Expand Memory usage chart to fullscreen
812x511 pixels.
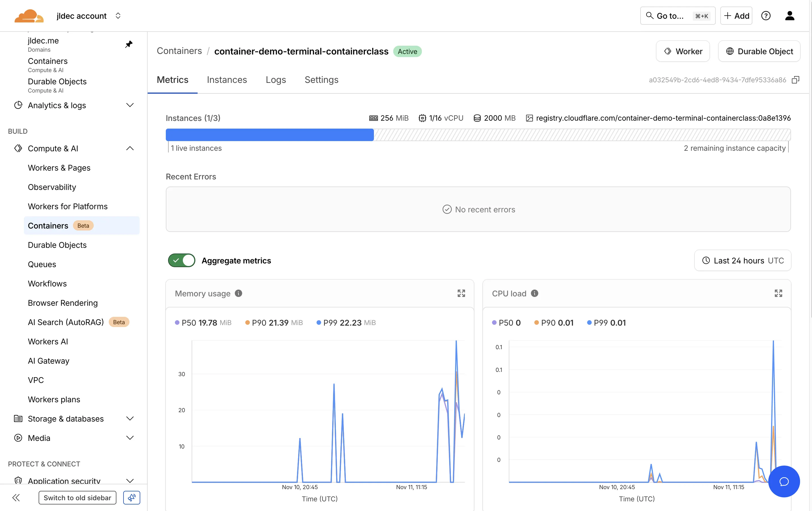tap(461, 293)
